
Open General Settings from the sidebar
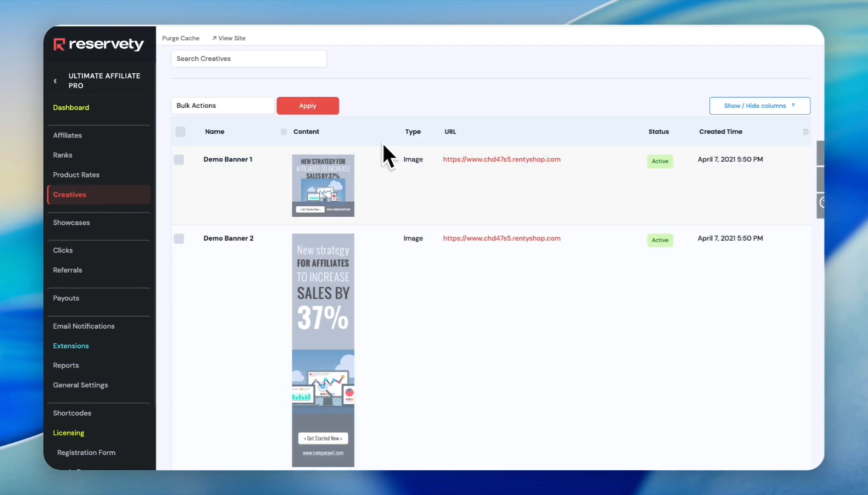(x=80, y=385)
